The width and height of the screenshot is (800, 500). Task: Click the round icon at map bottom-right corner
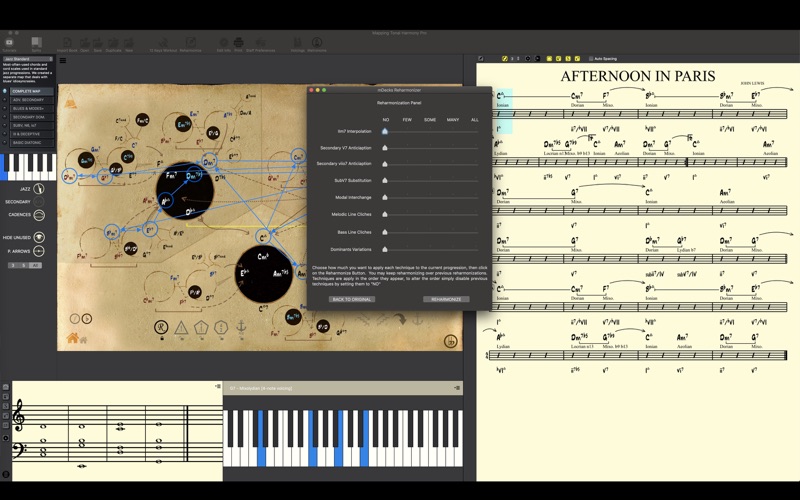click(450, 341)
